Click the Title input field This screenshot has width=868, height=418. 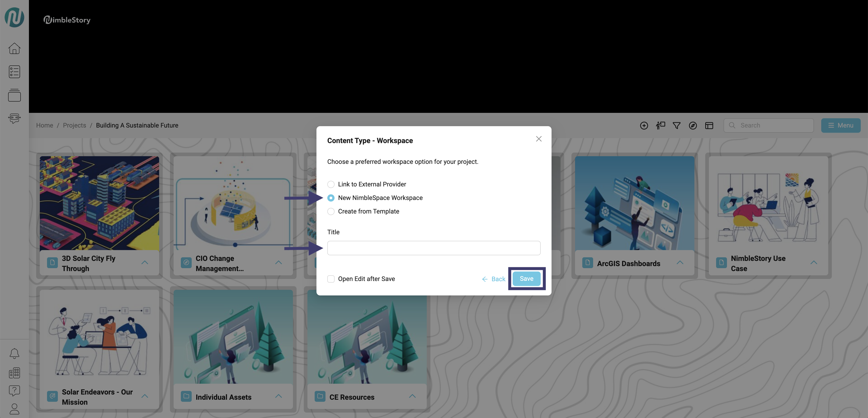[434, 248]
